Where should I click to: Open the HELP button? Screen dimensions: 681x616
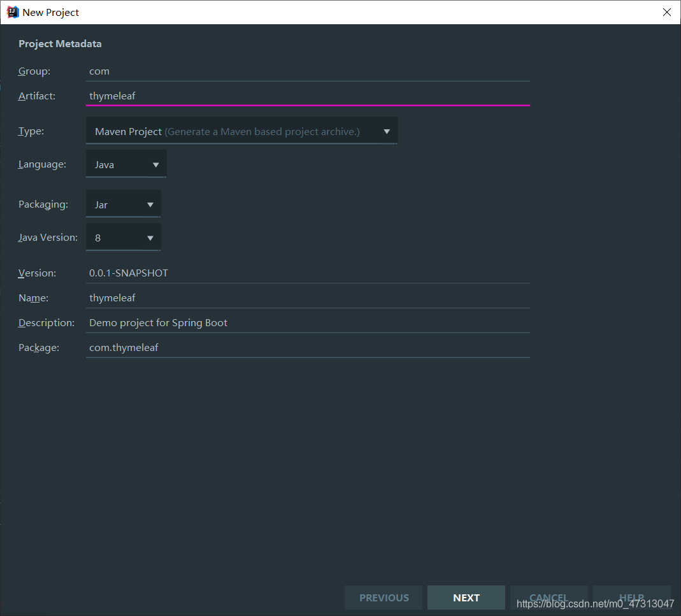click(631, 598)
